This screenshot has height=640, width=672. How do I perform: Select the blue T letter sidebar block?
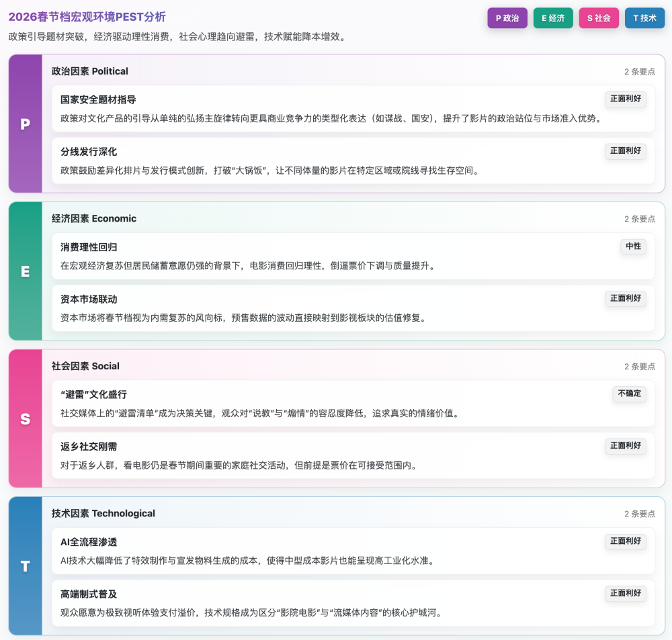coord(26,566)
